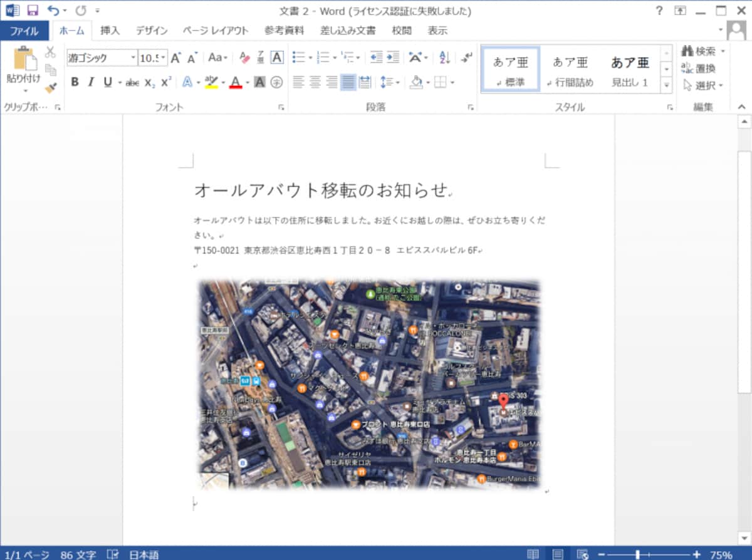Switch to the 挿入 (Insert) tab
The width and height of the screenshot is (752, 560).
click(110, 30)
